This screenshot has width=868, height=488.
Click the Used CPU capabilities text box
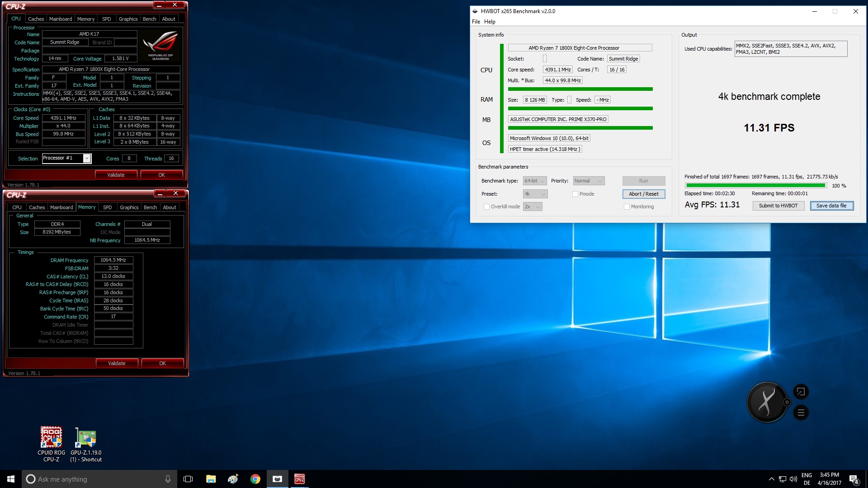tap(791, 49)
